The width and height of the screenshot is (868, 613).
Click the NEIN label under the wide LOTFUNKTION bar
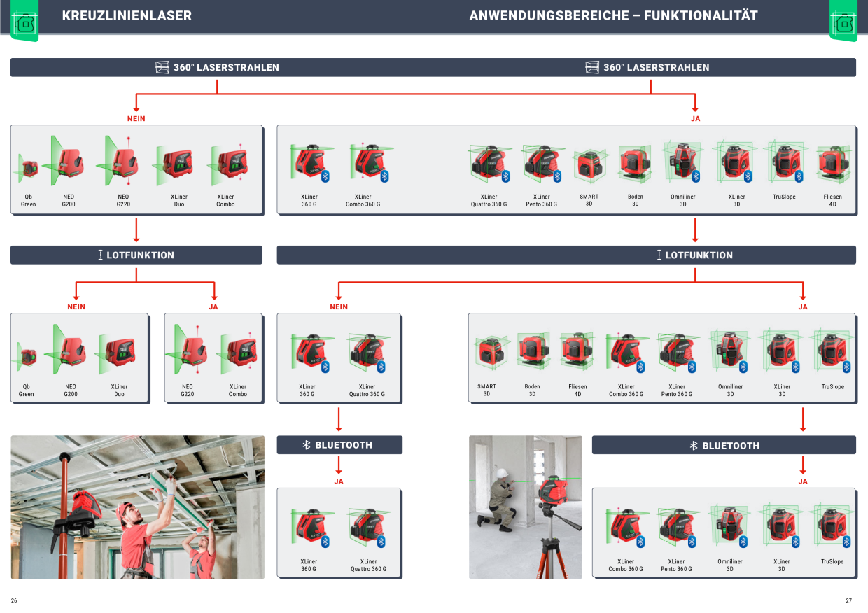pyautogui.click(x=339, y=306)
